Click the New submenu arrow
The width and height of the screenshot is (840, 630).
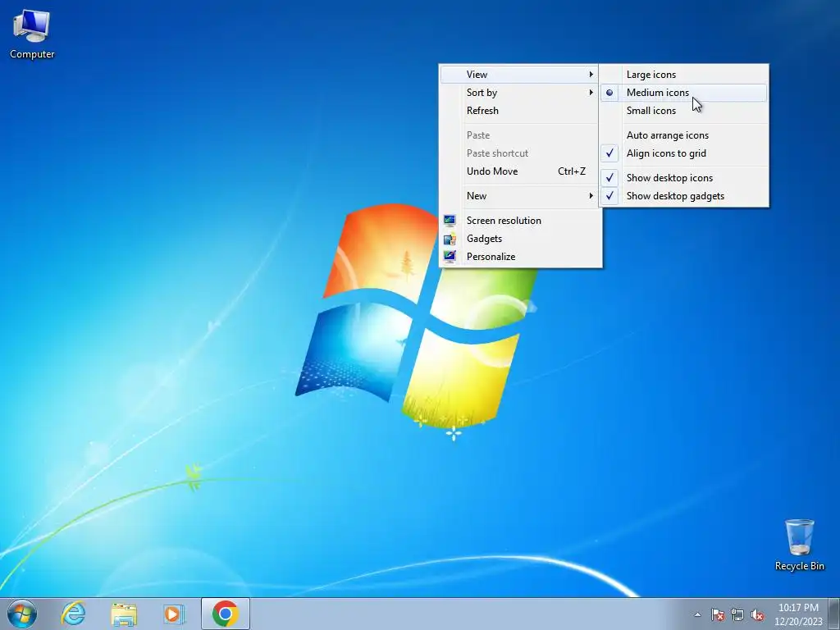591,196
